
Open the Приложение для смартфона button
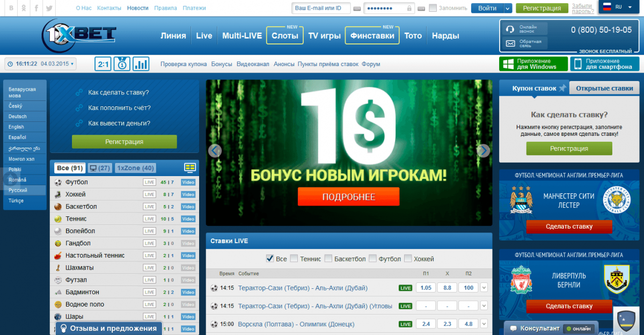point(605,64)
